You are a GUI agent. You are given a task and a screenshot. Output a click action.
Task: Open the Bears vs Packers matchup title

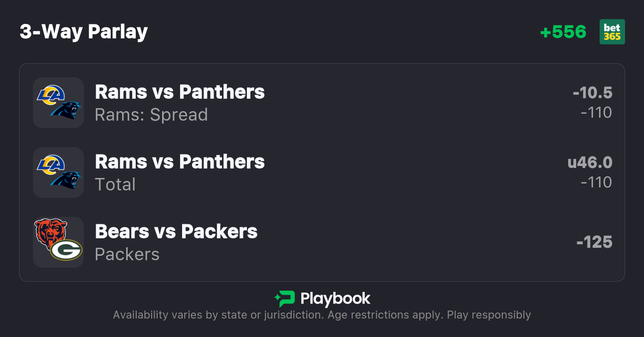pos(176,232)
